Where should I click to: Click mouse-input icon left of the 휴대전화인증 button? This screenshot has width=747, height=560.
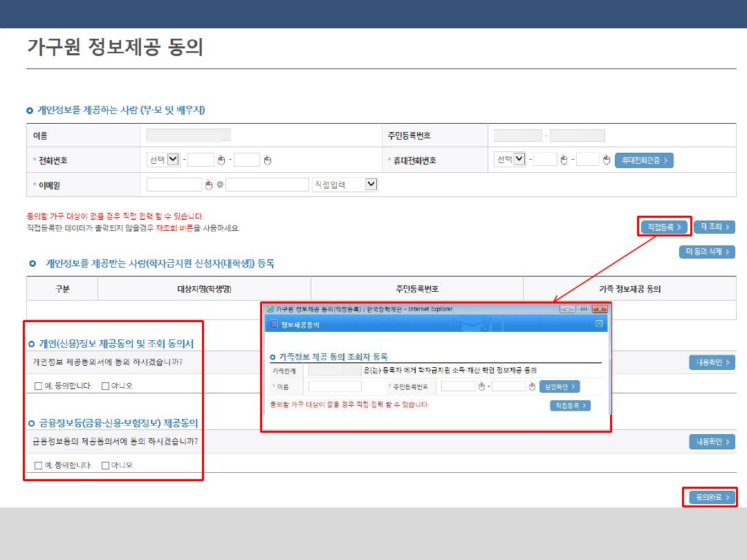(x=607, y=160)
